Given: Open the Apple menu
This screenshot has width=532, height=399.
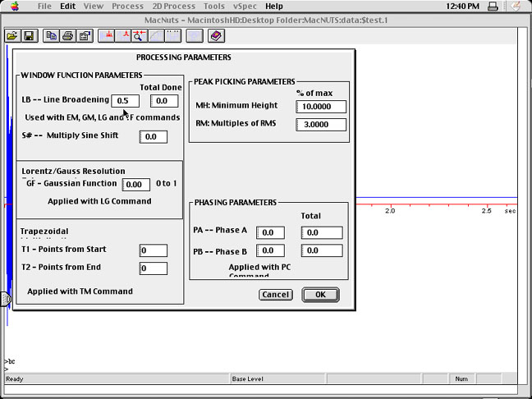Looking at the screenshot, I should coord(14,6).
